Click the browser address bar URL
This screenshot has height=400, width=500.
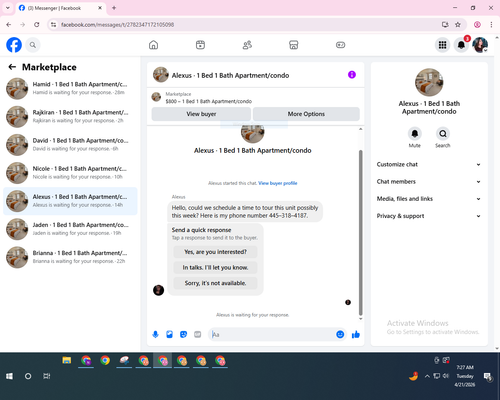[x=117, y=25]
